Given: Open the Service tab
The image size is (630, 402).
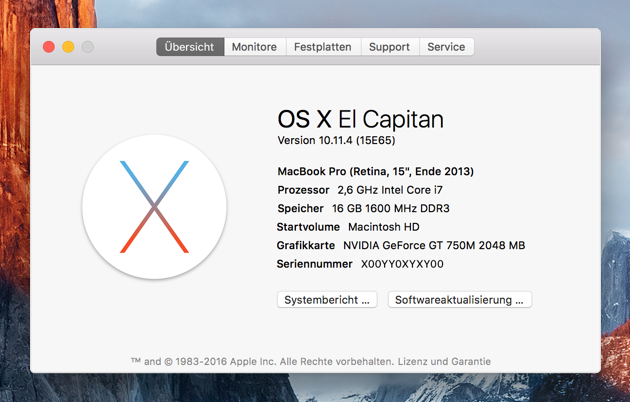Looking at the screenshot, I should tap(446, 47).
